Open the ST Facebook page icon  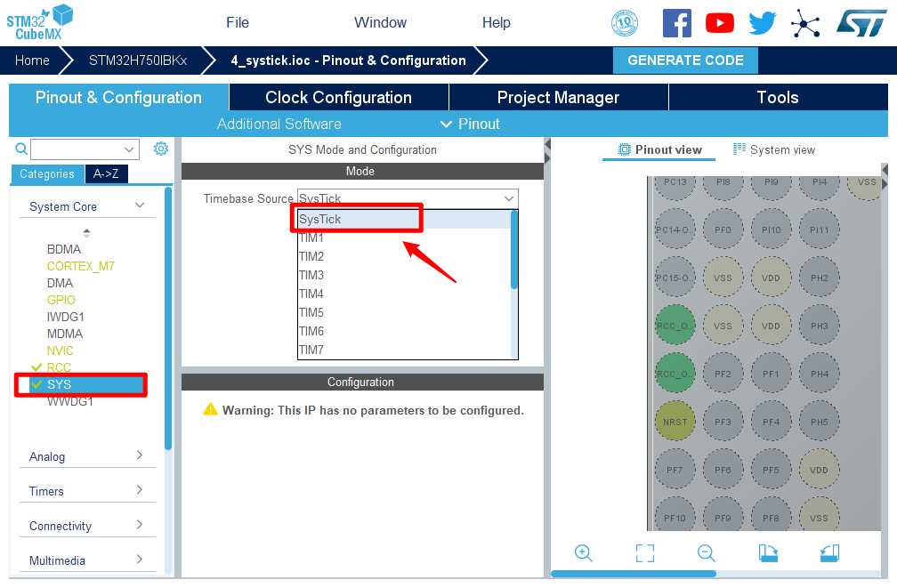pyautogui.click(x=677, y=23)
